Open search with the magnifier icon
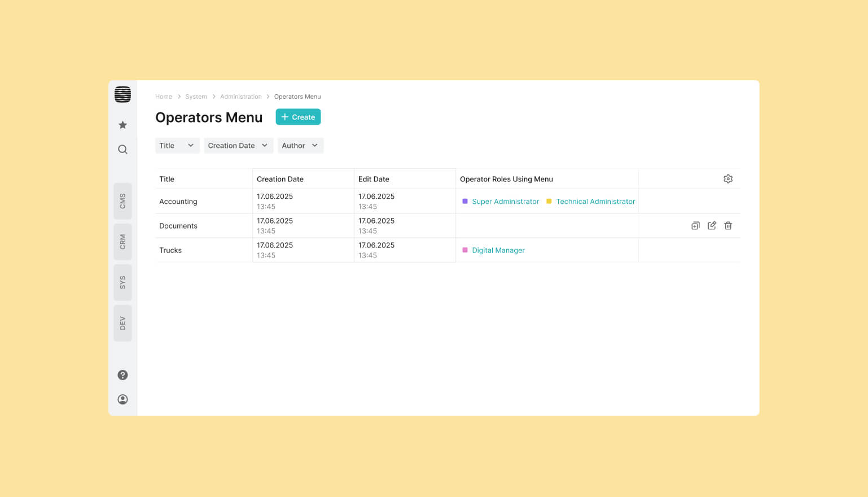868x497 pixels. (x=122, y=150)
